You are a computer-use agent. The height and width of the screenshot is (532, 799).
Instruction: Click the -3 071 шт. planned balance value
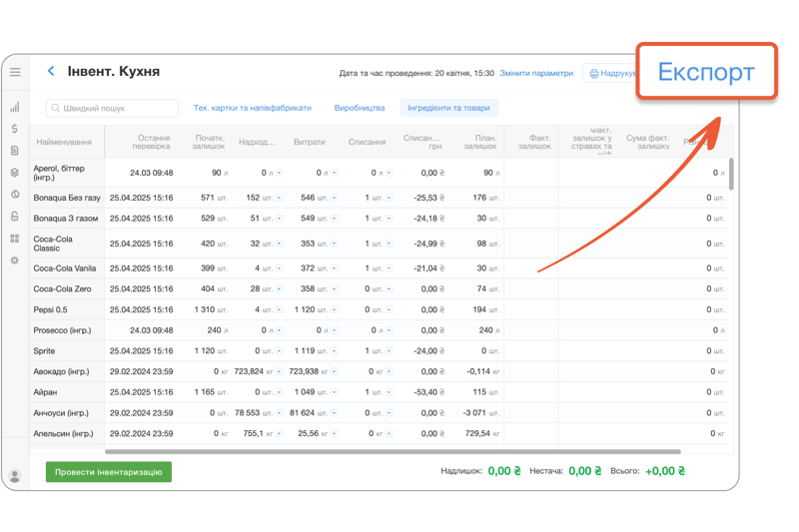click(x=481, y=413)
